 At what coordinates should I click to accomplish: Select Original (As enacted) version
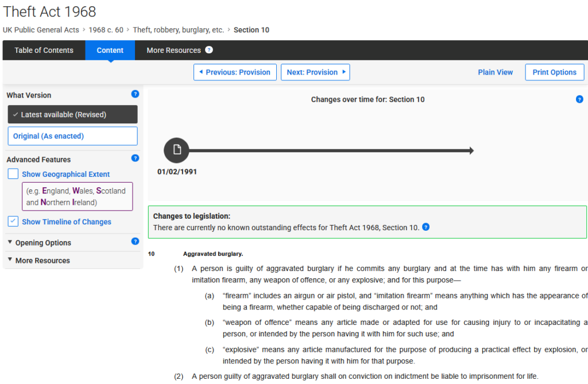(x=72, y=136)
